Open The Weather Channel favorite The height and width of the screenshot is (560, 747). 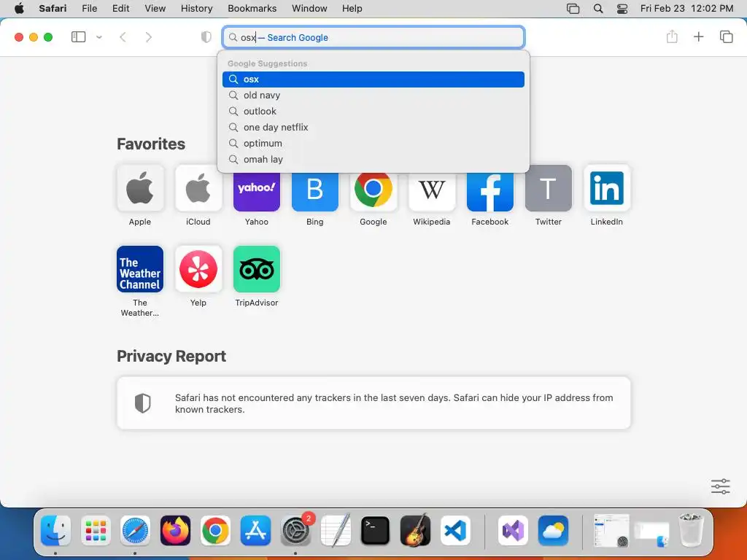pos(140,269)
